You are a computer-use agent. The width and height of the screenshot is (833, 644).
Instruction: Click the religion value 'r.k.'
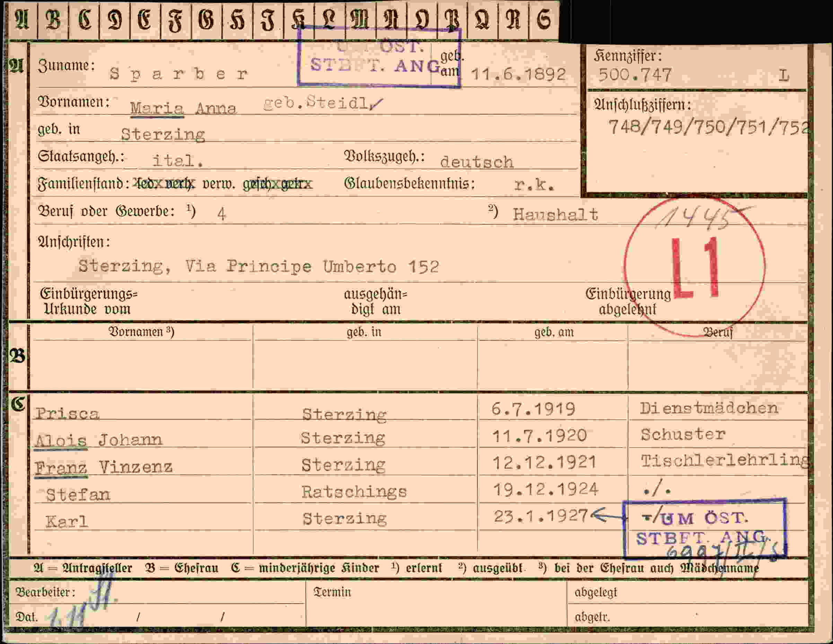pos(534,185)
